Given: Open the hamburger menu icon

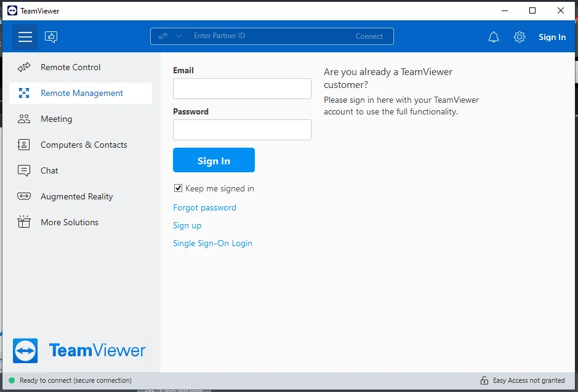Looking at the screenshot, I should 25,37.
